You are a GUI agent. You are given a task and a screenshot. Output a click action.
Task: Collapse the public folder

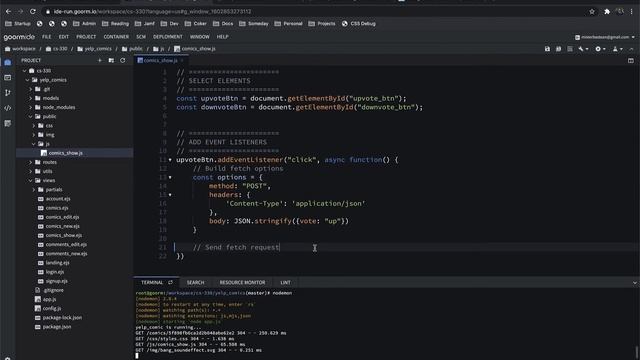31,117
